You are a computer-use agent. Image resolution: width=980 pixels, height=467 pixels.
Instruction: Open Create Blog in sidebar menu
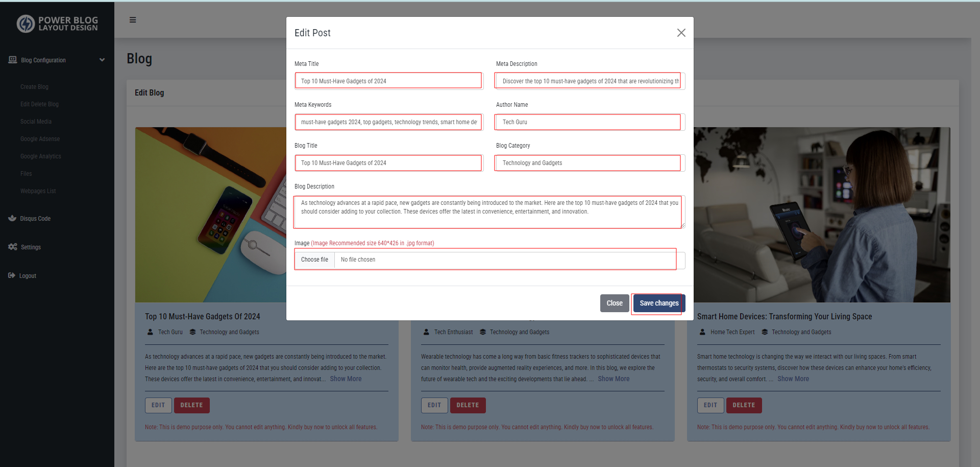[x=34, y=87]
